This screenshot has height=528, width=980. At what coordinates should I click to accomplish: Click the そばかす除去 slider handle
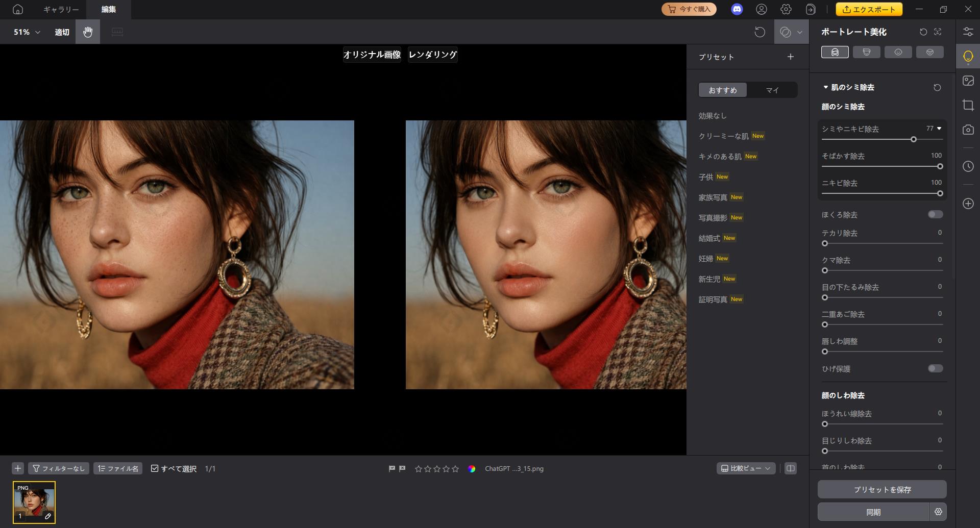pos(940,166)
